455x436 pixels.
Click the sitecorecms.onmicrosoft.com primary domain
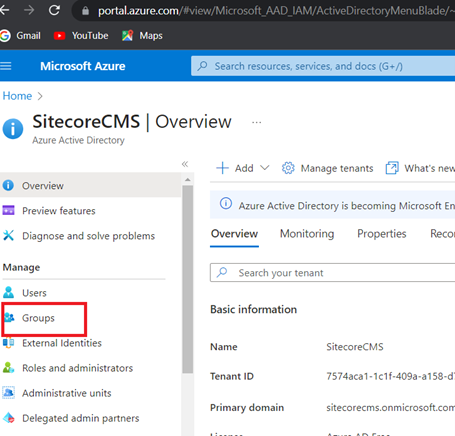pyautogui.click(x=390, y=407)
